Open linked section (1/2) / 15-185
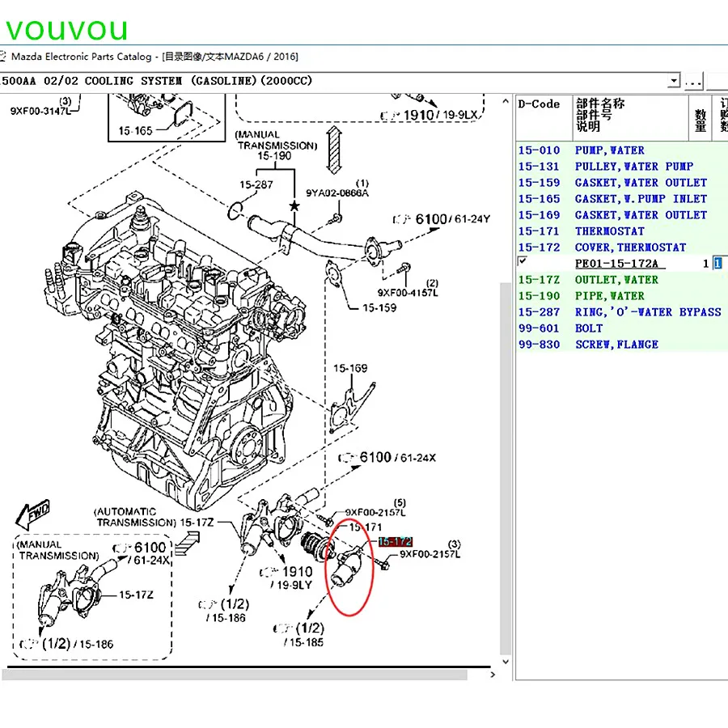 [x=299, y=635]
